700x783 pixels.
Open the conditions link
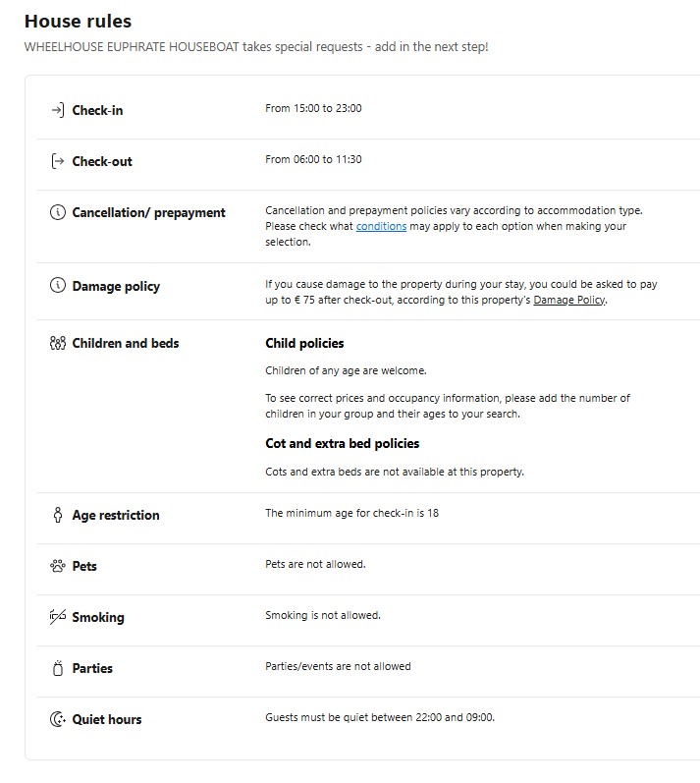[381, 226]
